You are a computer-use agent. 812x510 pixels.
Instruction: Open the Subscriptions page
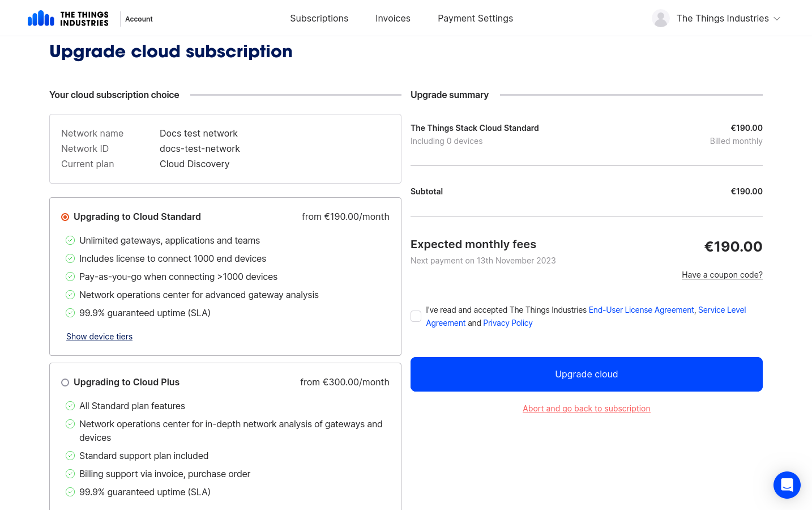point(319,18)
